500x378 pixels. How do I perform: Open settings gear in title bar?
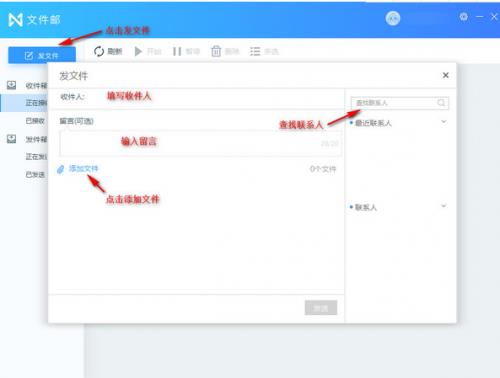(x=463, y=17)
